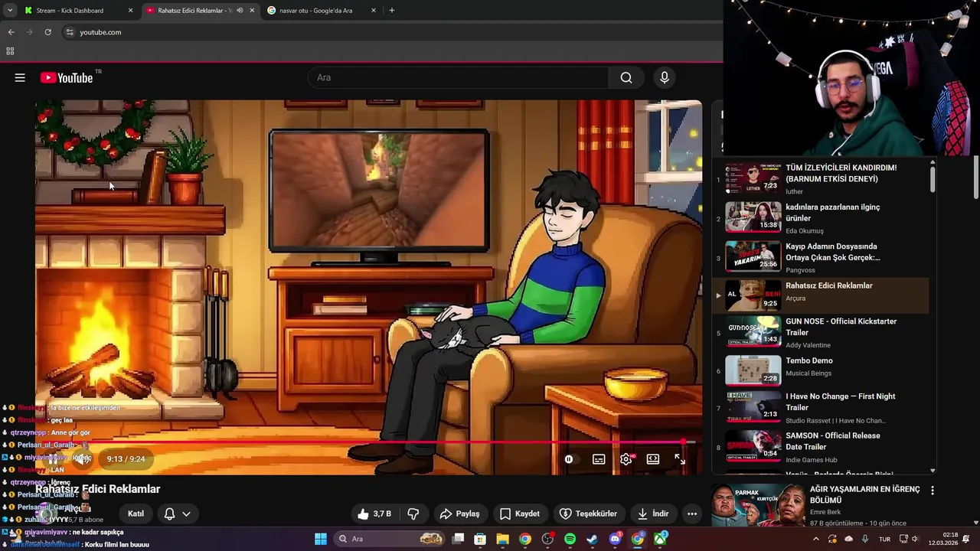Viewport: 980px width, 551px height.
Task: Close the Kick Dashboard tab
Action: [130, 11]
